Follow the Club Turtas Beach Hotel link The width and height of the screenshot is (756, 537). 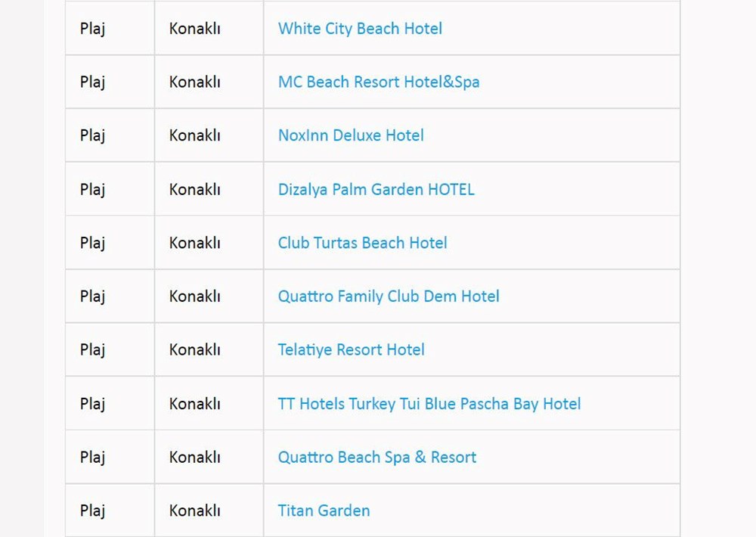pyautogui.click(x=362, y=243)
